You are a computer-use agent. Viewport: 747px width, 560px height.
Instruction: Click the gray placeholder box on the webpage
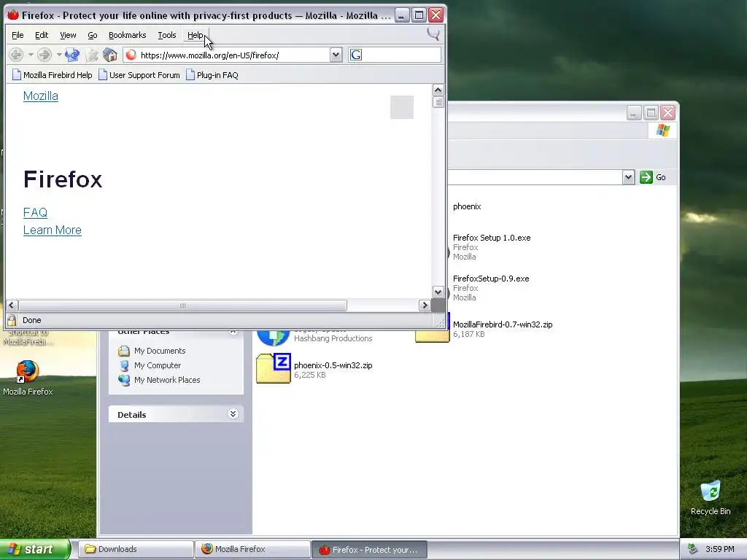tap(402, 107)
